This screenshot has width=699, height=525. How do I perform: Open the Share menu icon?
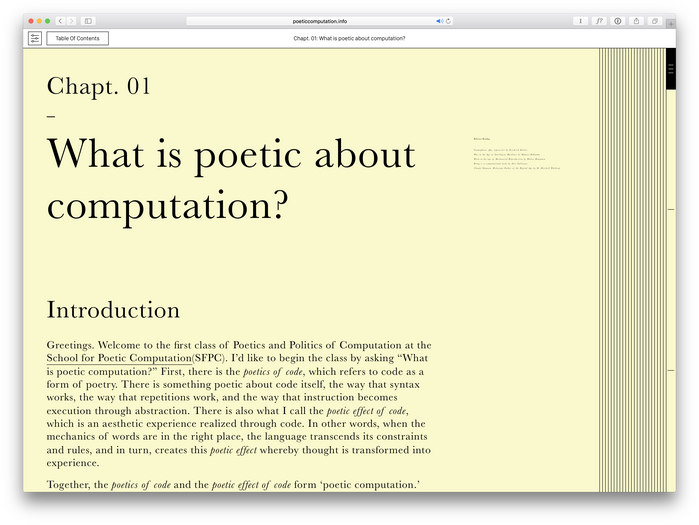click(x=636, y=21)
